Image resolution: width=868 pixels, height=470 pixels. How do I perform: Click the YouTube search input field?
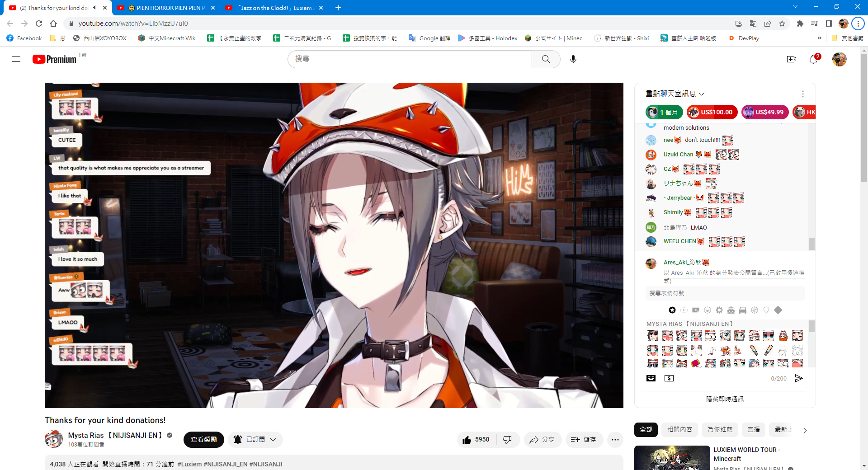tap(410, 59)
